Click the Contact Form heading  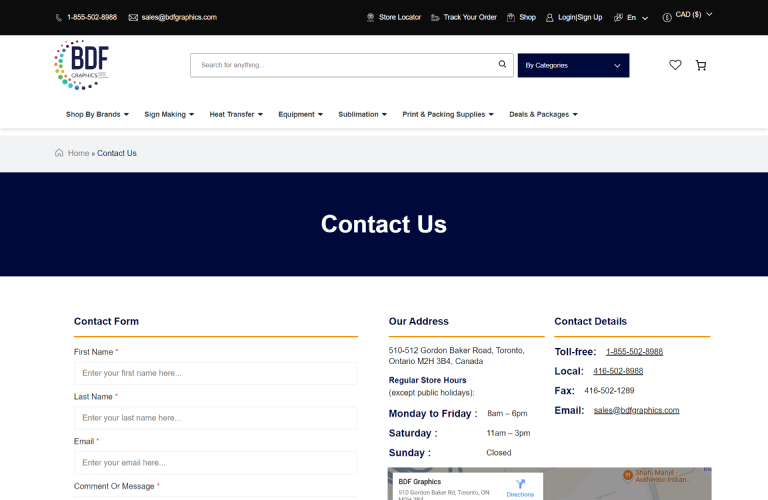coord(106,322)
